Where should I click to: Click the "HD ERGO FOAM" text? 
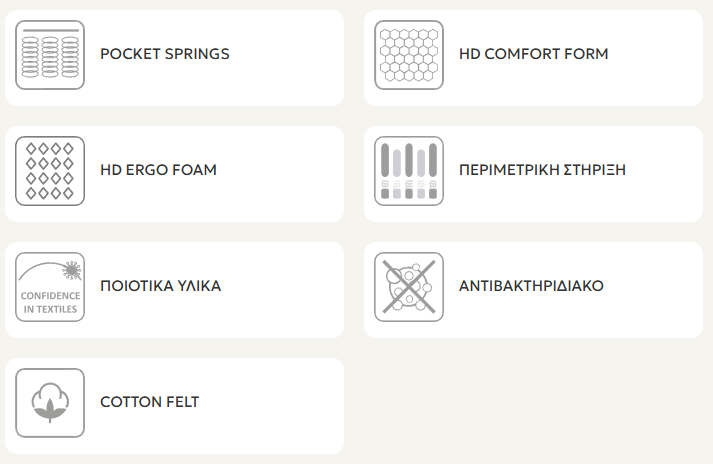[158, 170]
